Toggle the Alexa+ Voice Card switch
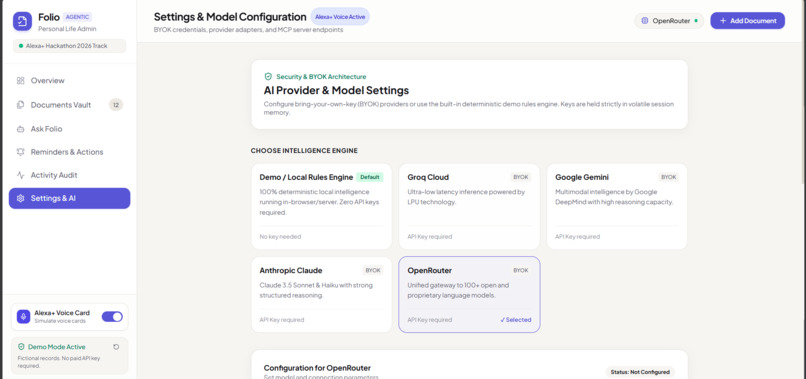This screenshot has height=379, width=806. pos(112,316)
